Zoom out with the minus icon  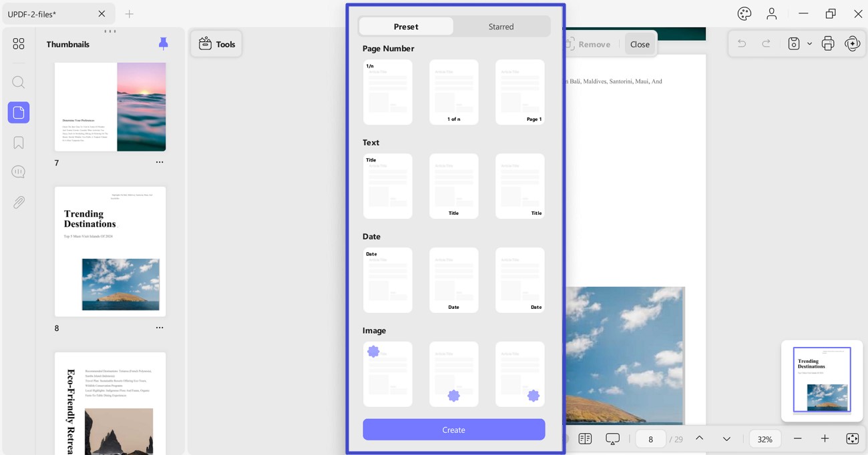tap(797, 438)
